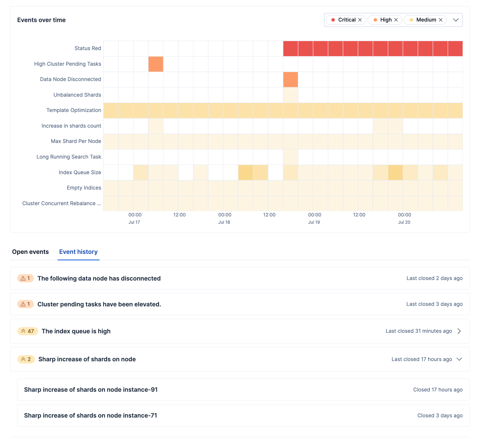
Task: Remove the High severity filter
Action: (396, 20)
